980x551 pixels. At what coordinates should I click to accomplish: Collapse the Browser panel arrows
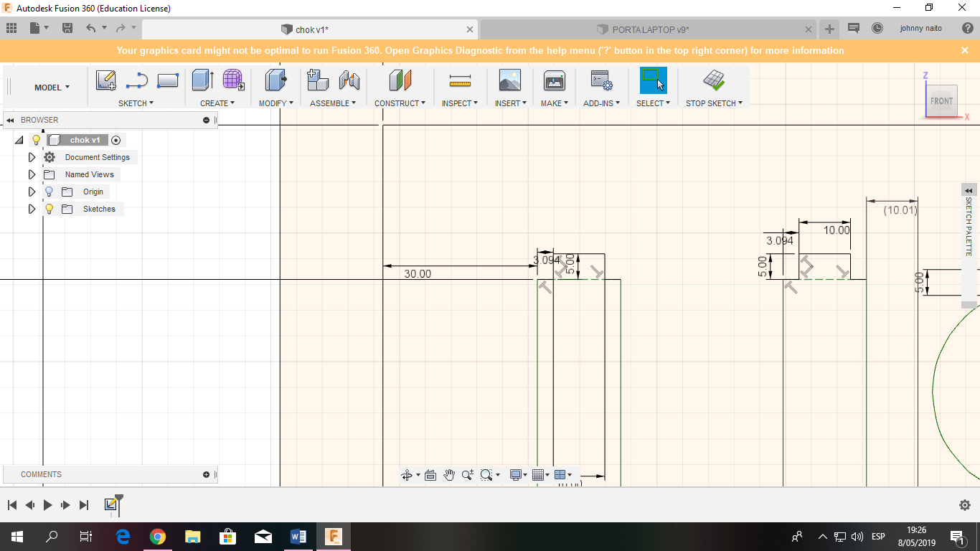(10, 120)
